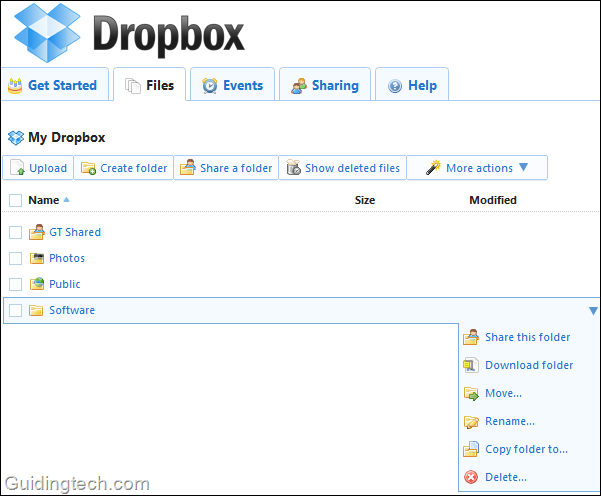Check the Public folder checkbox
Viewport: 601px width, 496px height.
(15, 284)
